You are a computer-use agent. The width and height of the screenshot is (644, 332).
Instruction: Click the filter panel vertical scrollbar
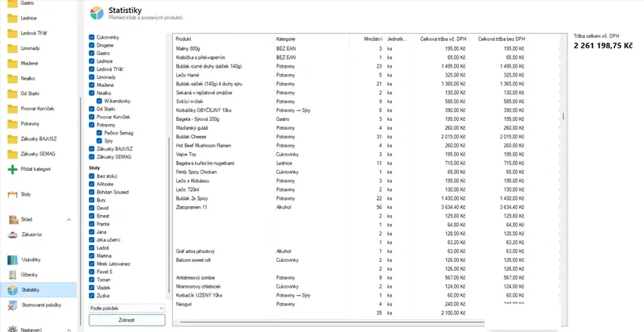pyautogui.click(x=168, y=214)
